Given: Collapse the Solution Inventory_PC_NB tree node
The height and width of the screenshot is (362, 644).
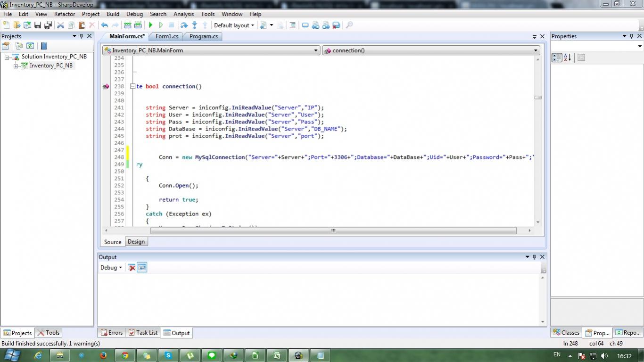Looking at the screenshot, I should point(7,57).
